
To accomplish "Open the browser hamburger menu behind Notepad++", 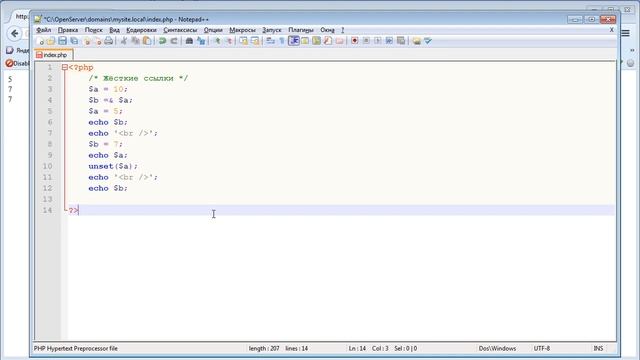I will coord(626,33).
